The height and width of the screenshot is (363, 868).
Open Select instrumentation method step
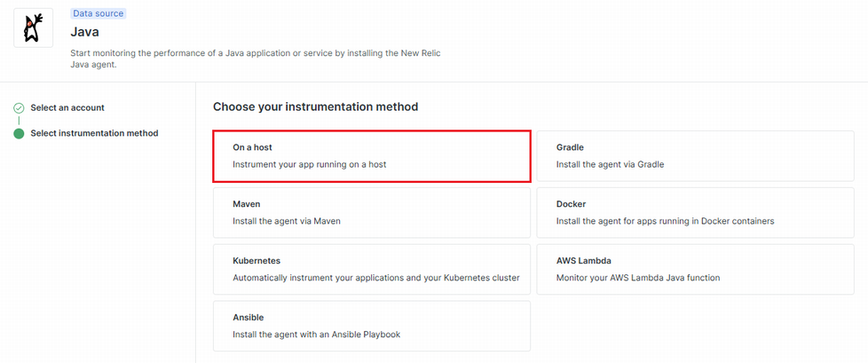tap(94, 134)
